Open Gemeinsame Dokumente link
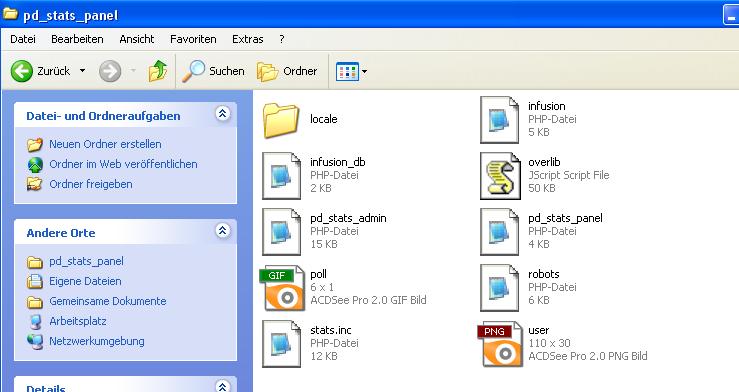 108,301
